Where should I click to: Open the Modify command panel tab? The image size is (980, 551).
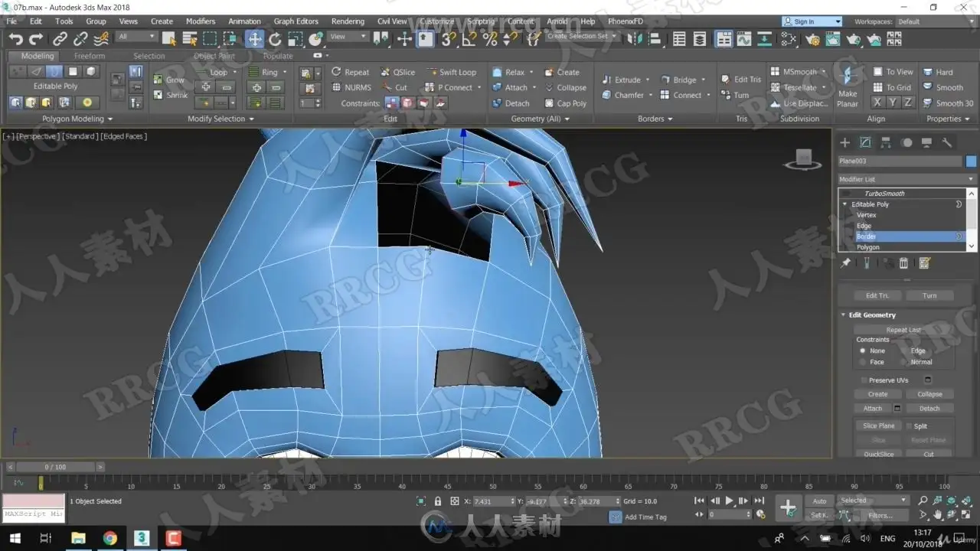(865, 142)
